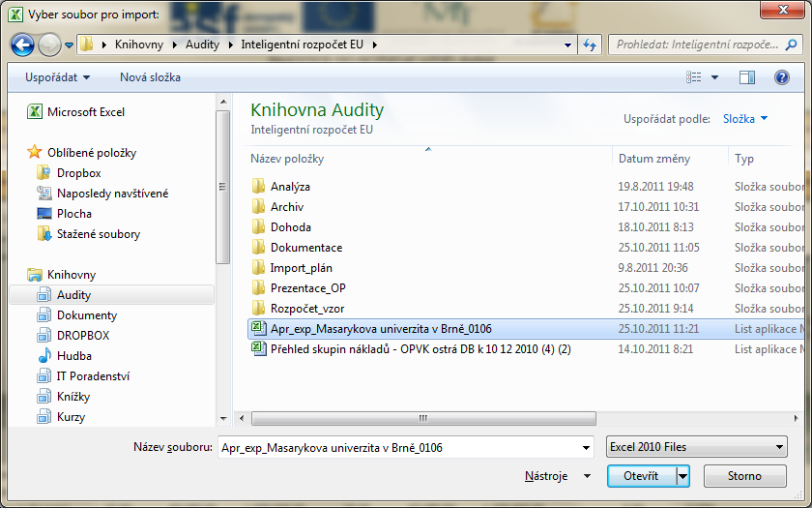Open Naposledy navštívené in favorites
Image resolution: width=812 pixels, height=508 pixels.
pyautogui.click(x=102, y=194)
